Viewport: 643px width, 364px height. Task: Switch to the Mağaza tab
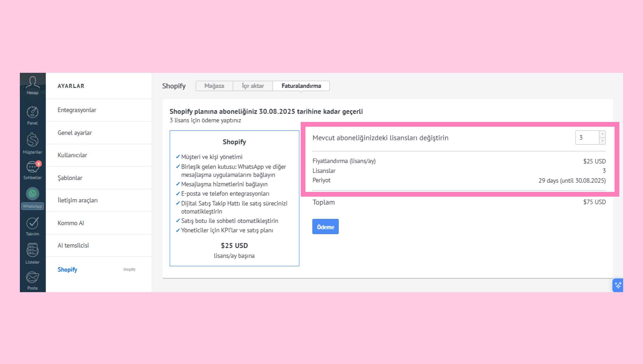[x=214, y=86]
